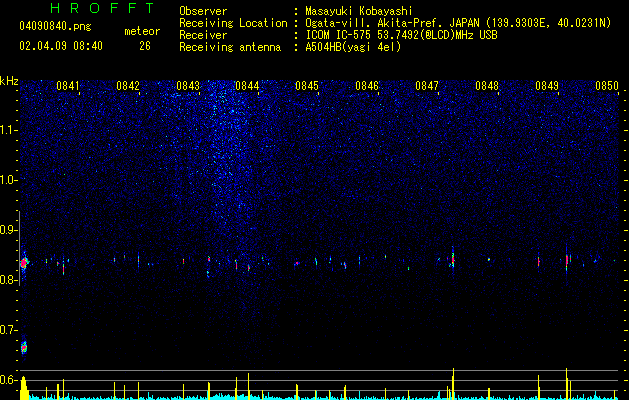Click the meteor count value 26
This screenshot has width=629, height=400.
coord(145,46)
